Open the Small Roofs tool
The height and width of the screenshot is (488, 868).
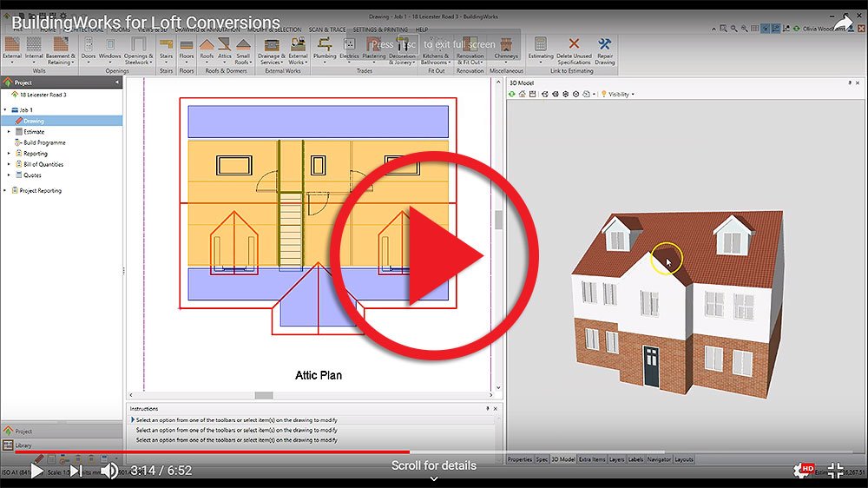click(243, 49)
